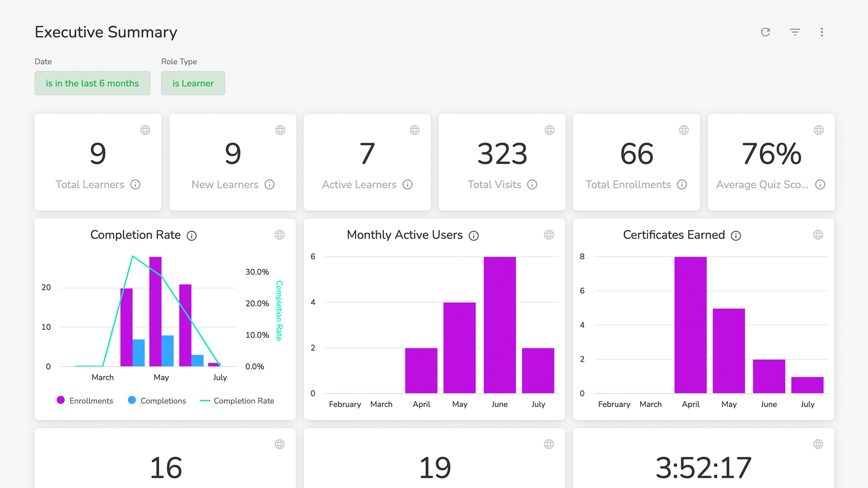Viewport: 868px width, 488px height.
Task: Click the globe icon on Certificates Earned chart
Action: click(818, 235)
